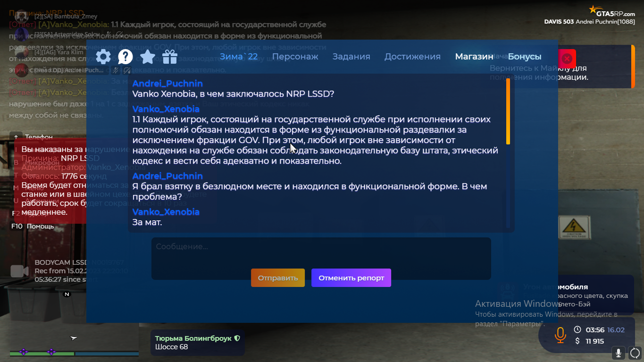Click the red circle X notification icon

(567, 59)
